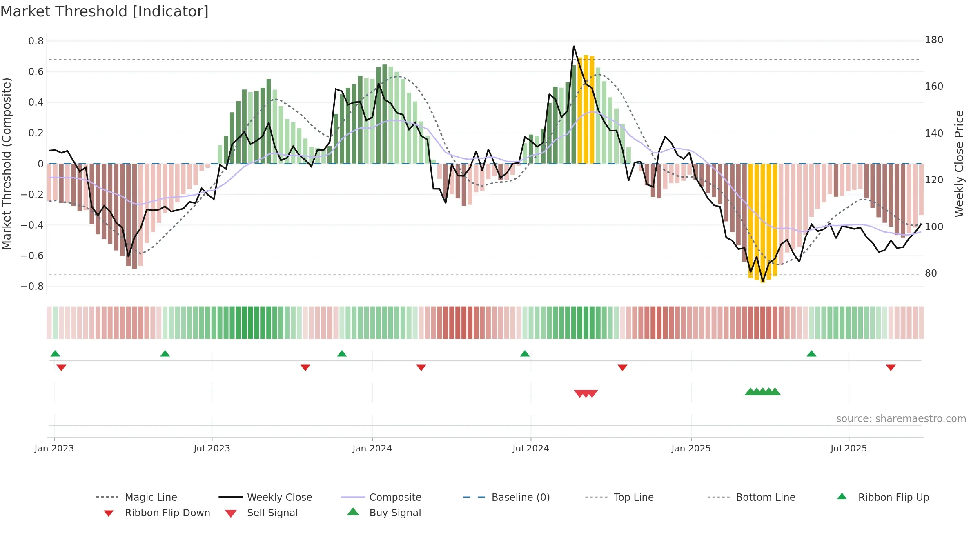Click the darkest green ribbon segment near Aug 2023
Image resolution: width=980 pixels, height=551 pixels.
(x=244, y=322)
